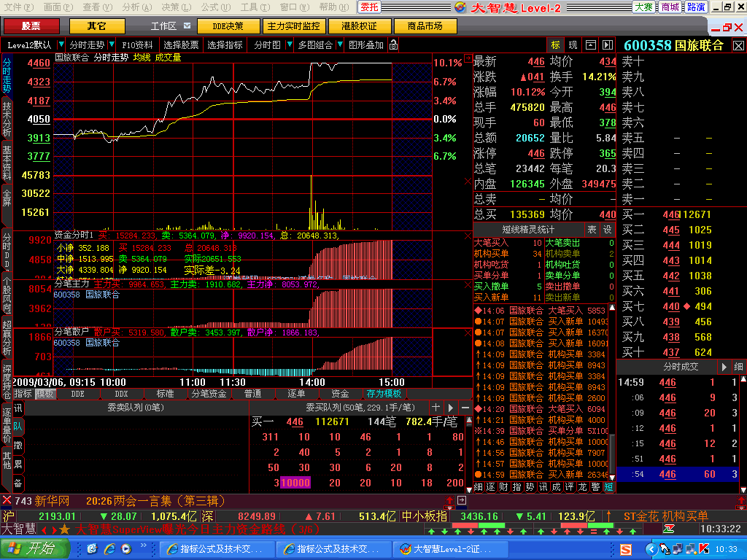Click the 设 settings button in 短线精灵统计
The height and width of the screenshot is (560, 747).
pos(608,230)
